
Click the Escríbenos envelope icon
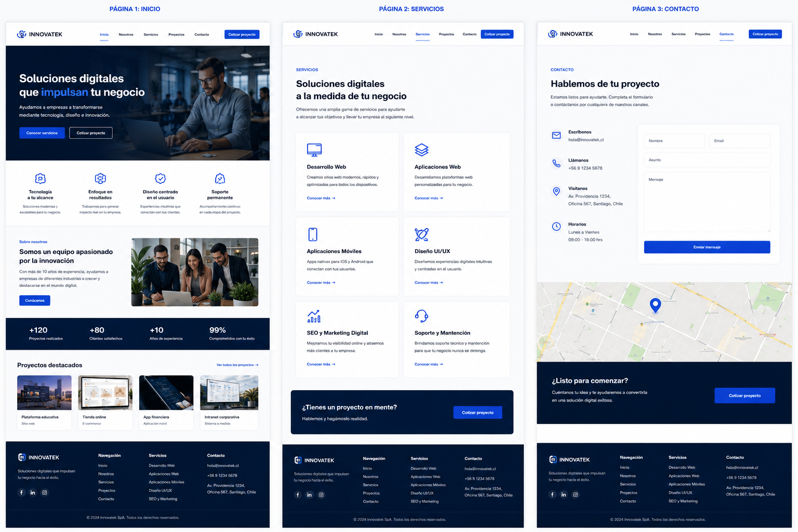click(x=556, y=135)
